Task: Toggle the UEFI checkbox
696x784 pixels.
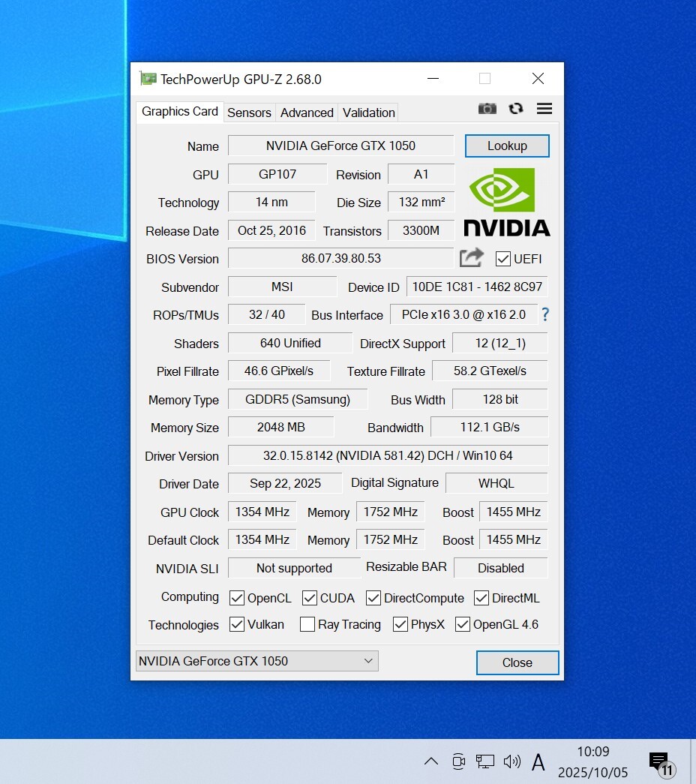Action: click(x=503, y=259)
